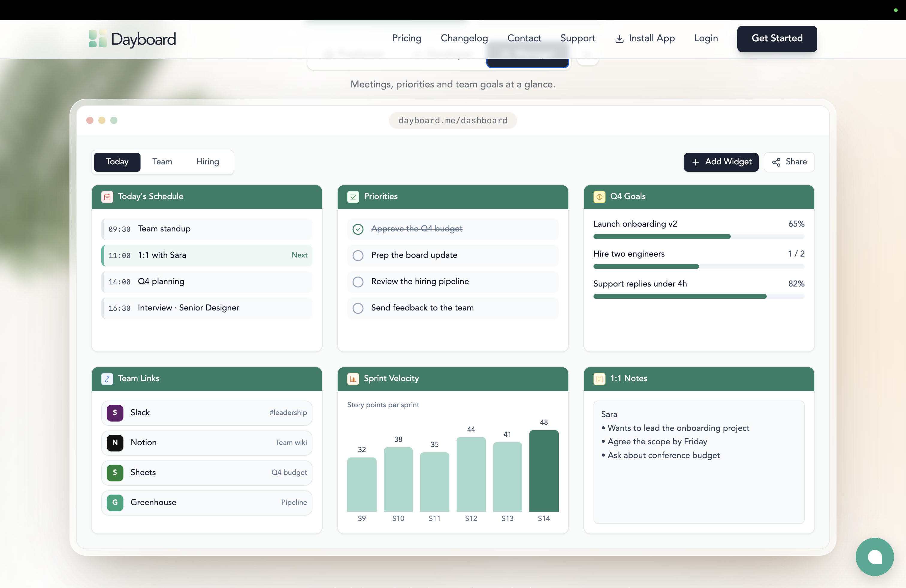
Task: Click the dayboard.me/dashboard address field
Action: pyautogui.click(x=453, y=121)
